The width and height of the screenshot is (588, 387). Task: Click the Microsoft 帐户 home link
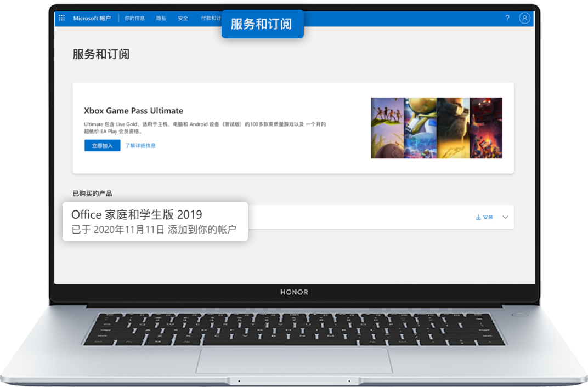pyautogui.click(x=92, y=18)
